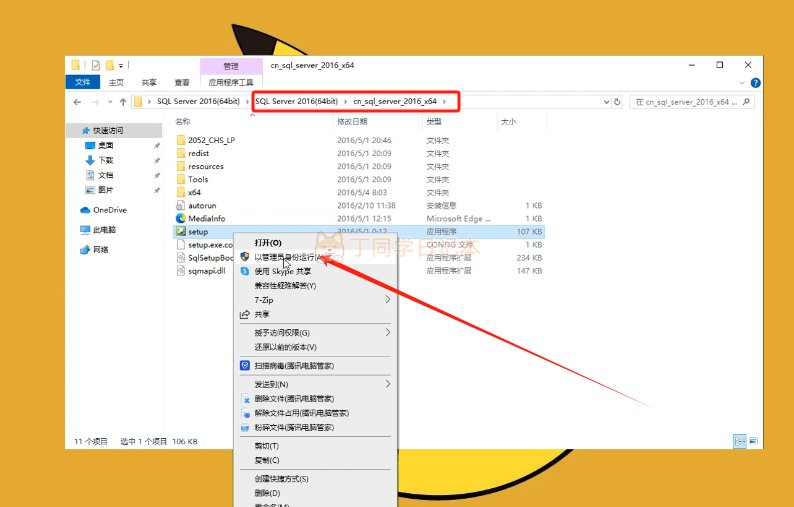Expand the ribbon chevron
This screenshot has height=507, width=794.
point(742,83)
